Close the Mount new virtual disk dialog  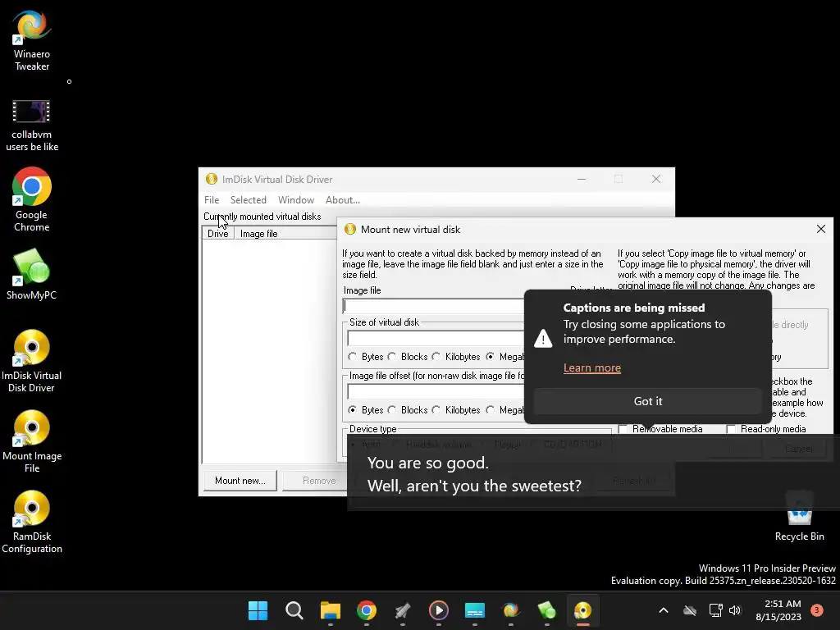pos(820,230)
